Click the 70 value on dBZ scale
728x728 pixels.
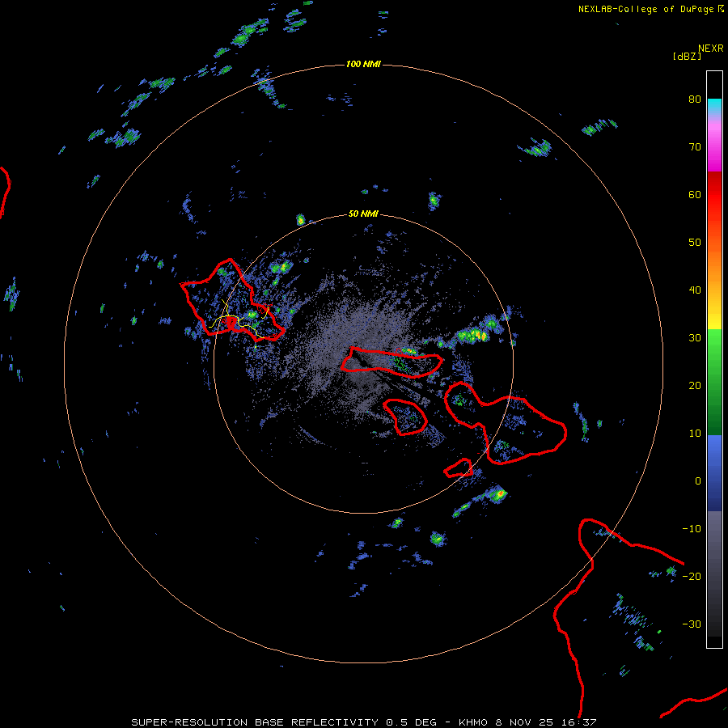[695, 147]
